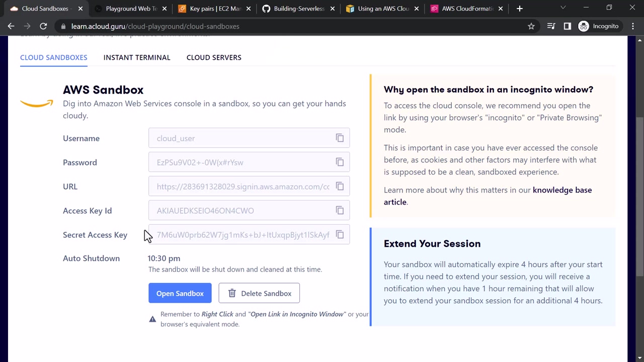Go back to the previous page
This screenshot has width=644, height=362.
(11, 26)
